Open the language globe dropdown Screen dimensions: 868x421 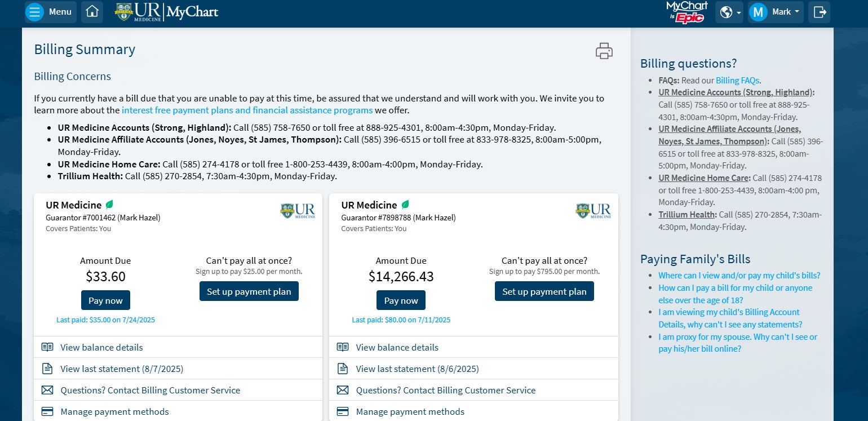tap(729, 12)
